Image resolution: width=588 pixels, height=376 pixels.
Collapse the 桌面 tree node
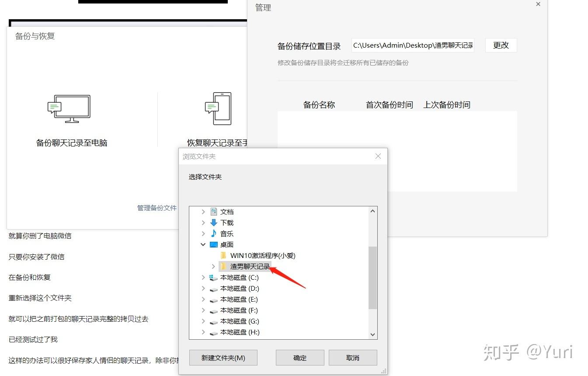coord(203,244)
